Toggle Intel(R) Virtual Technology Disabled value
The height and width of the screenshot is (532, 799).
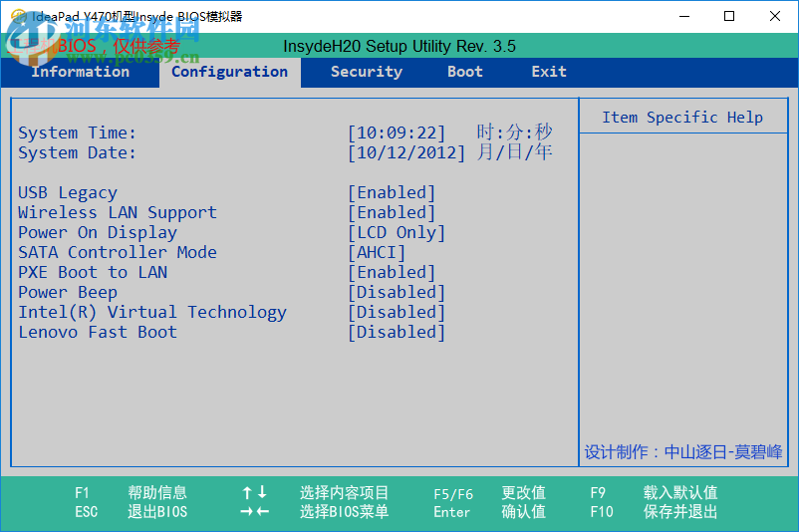pos(397,312)
